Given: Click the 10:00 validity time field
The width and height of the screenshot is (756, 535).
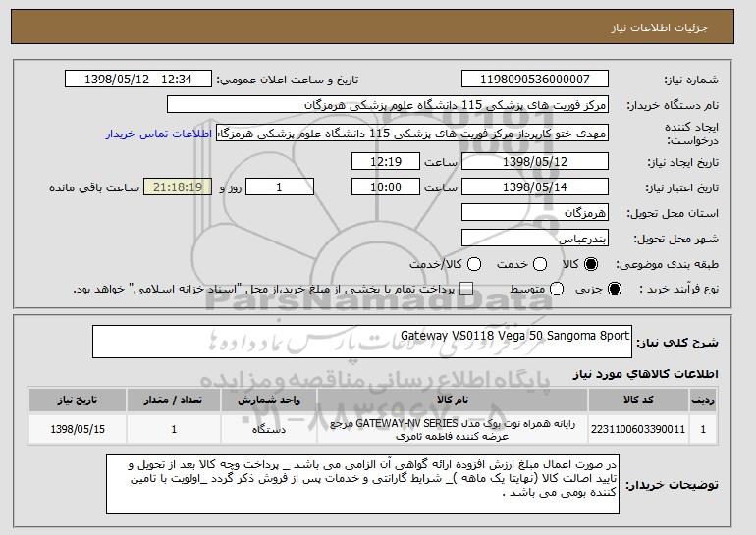Looking at the screenshot, I should (386, 187).
